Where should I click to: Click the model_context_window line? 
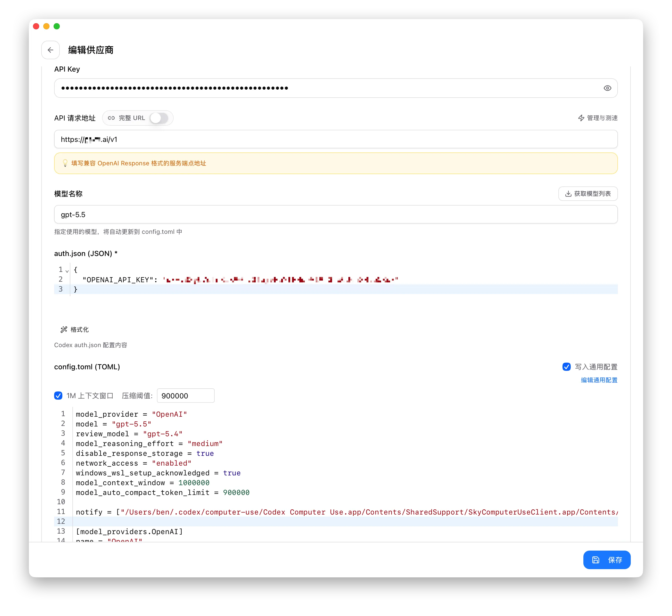pyautogui.click(x=345, y=483)
